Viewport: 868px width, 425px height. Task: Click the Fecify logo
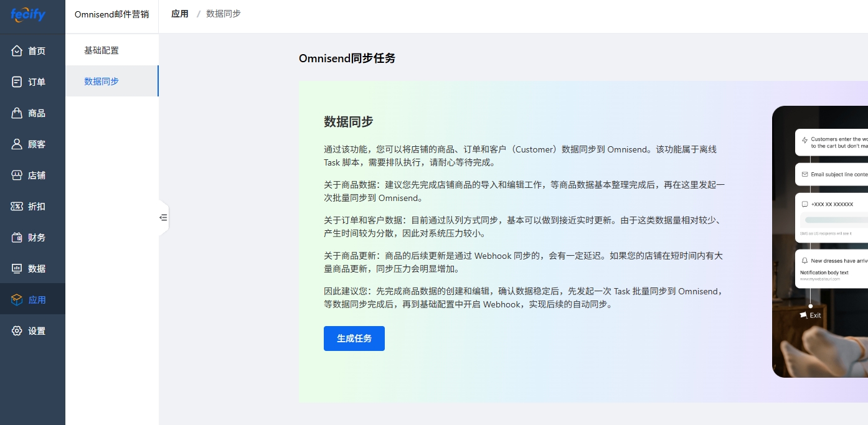pos(28,14)
